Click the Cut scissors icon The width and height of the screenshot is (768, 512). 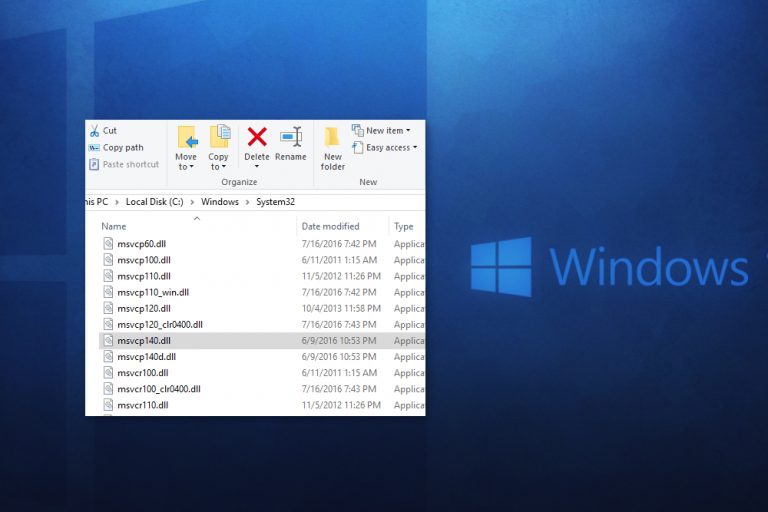(95, 131)
